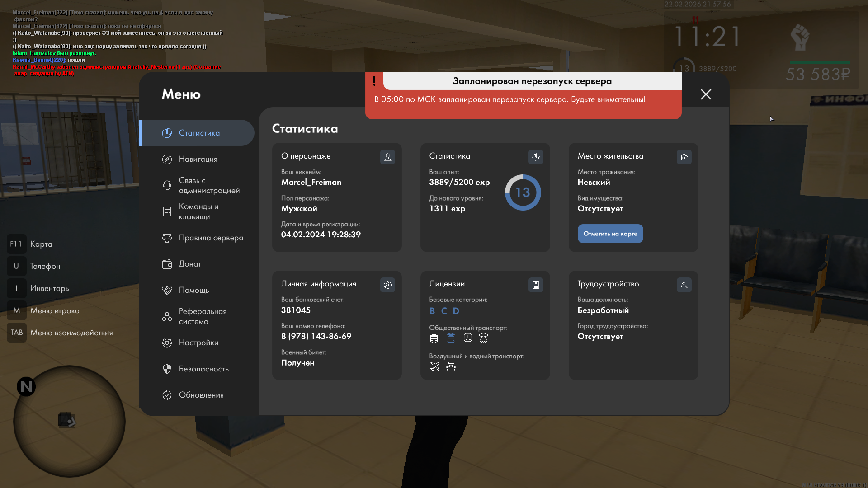Close the Меню window with X

(x=706, y=94)
